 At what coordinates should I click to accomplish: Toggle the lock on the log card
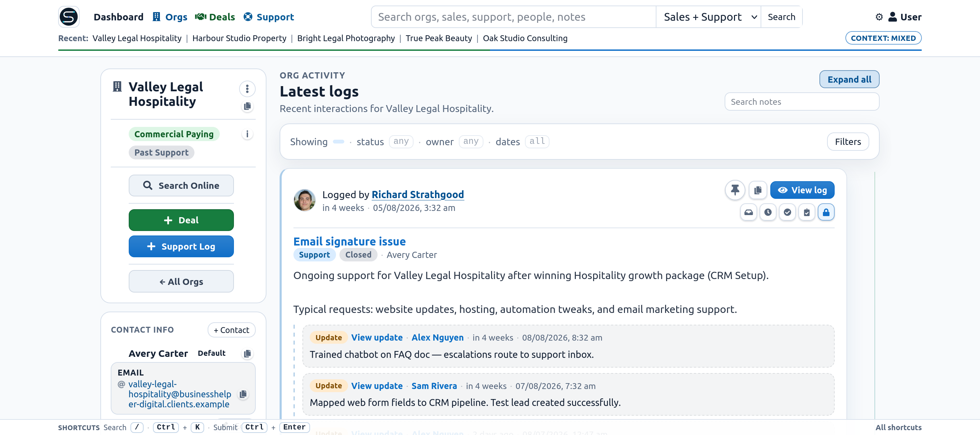tap(826, 212)
